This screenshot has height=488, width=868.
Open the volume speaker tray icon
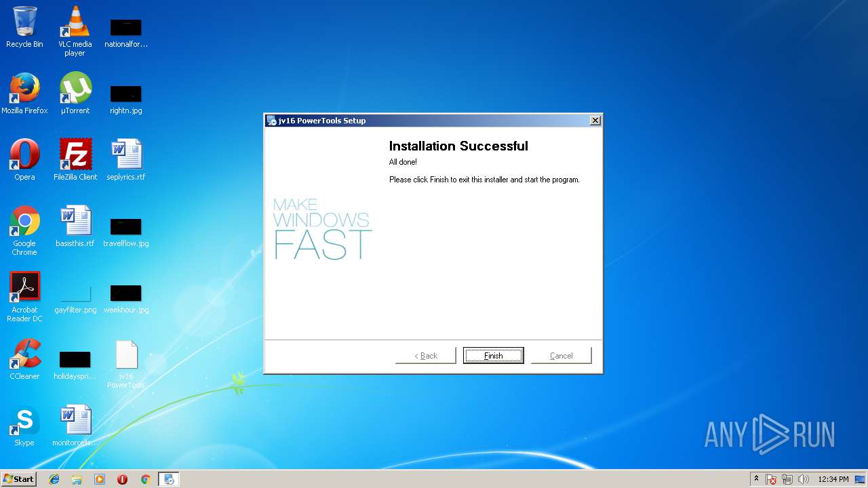point(804,479)
